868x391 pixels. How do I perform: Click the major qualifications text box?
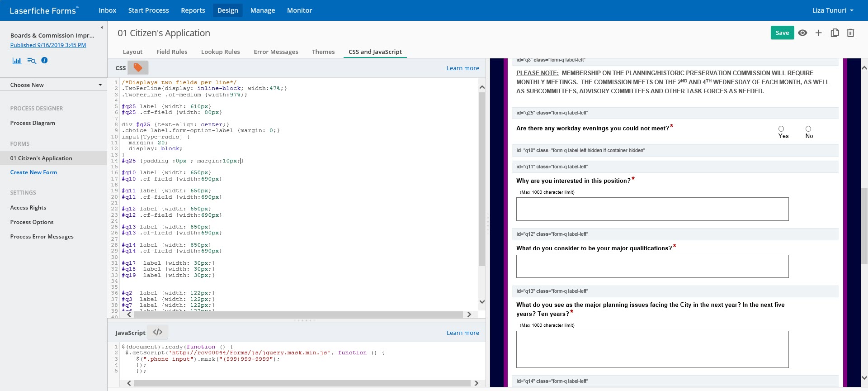[652, 267]
